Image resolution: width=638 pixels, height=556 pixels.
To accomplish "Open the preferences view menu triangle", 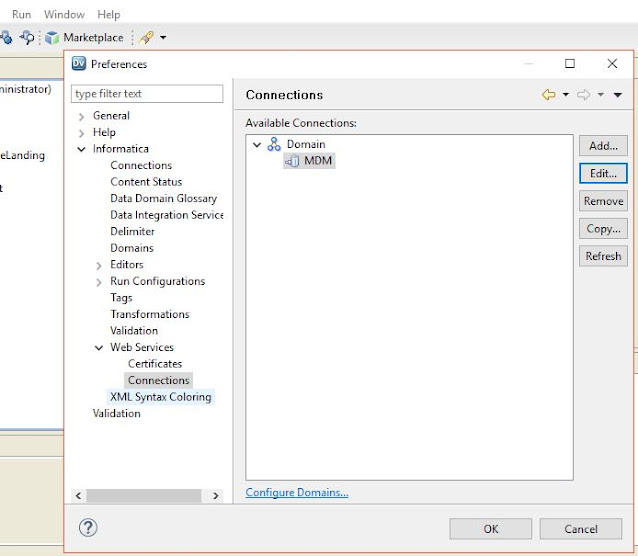I will [618, 95].
